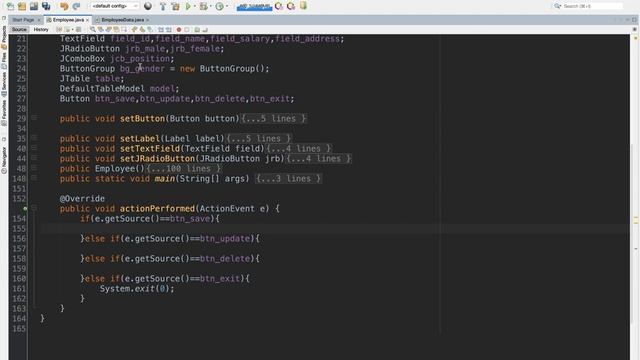Click the text System.exit(0);

pyautogui.click(x=137, y=289)
